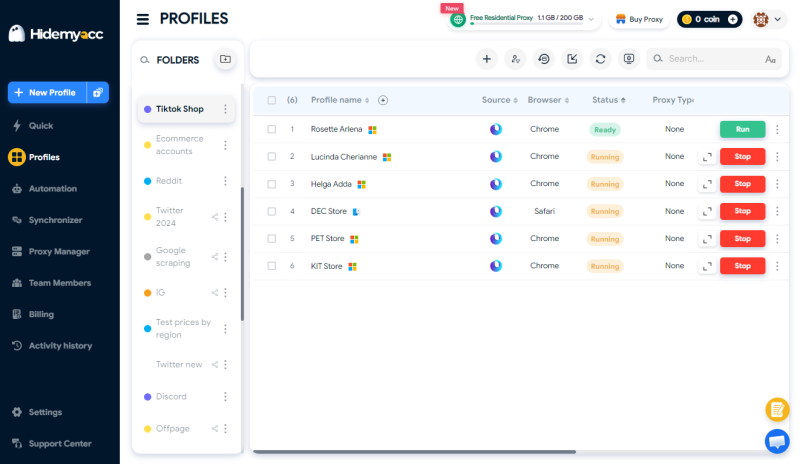The height and width of the screenshot is (464, 800).
Task: Click the folders panel vertical scrollbar
Action: [242, 254]
